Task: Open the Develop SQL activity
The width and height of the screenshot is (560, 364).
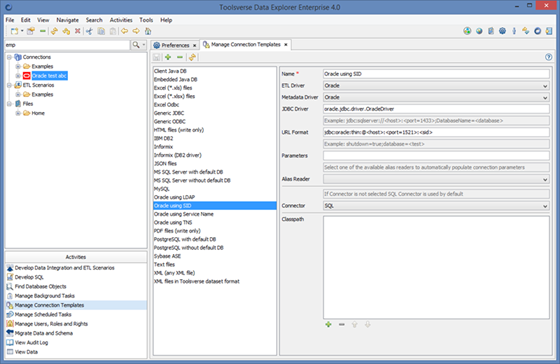Action: point(29,277)
